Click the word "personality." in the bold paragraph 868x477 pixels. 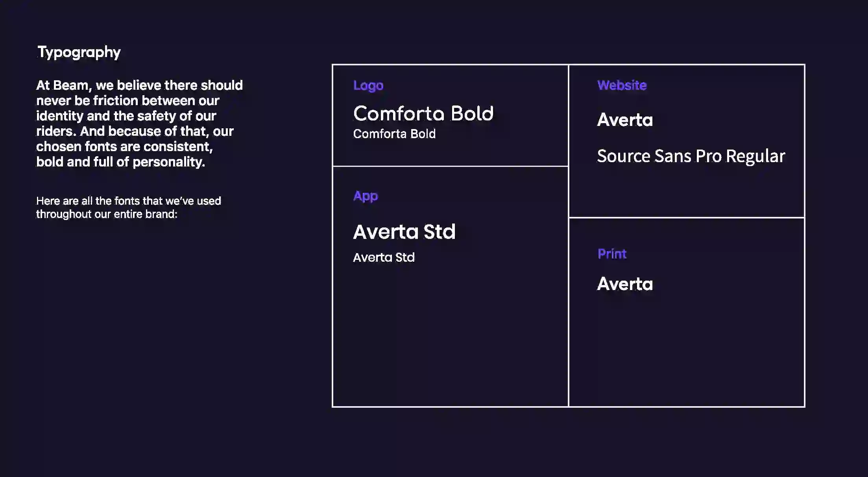(169, 162)
